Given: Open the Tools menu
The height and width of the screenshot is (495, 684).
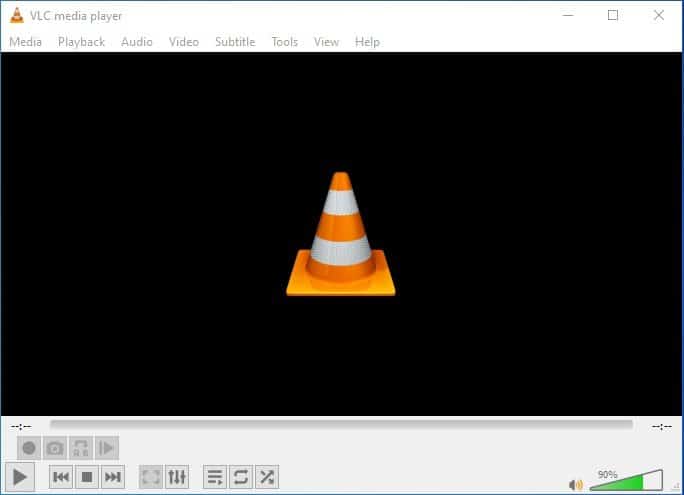Looking at the screenshot, I should coord(285,42).
